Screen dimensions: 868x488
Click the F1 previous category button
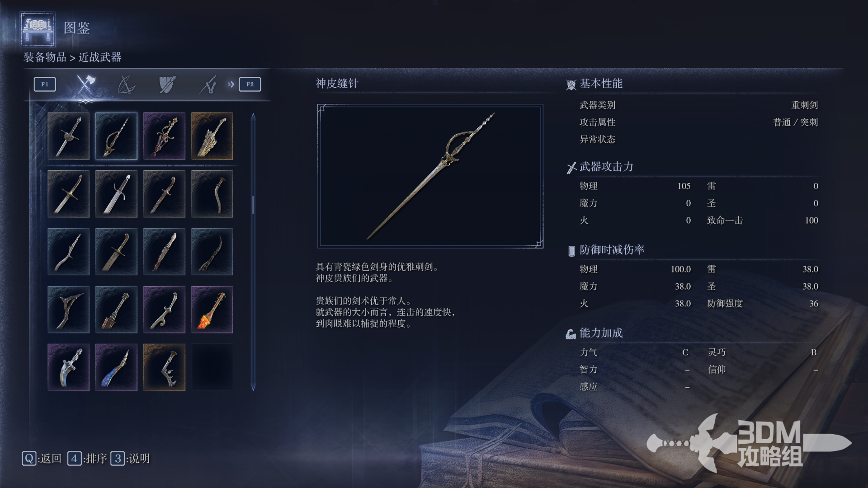click(x=45, y=84)
